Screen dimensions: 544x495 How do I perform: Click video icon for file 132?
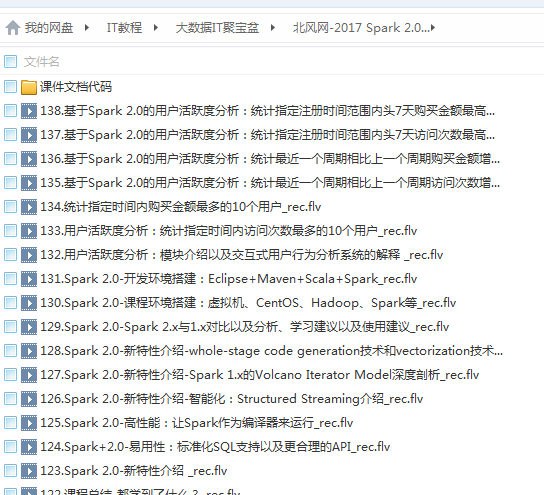click(29, 255)
